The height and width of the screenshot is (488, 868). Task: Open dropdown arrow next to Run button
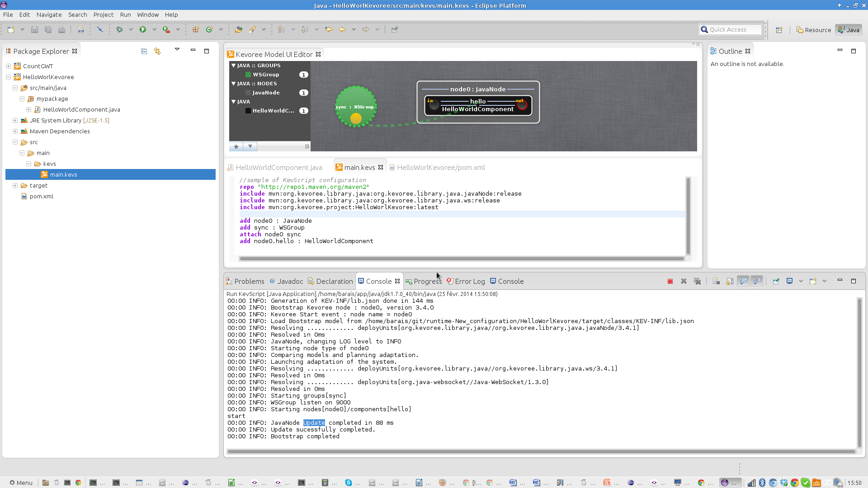(154, 29)
